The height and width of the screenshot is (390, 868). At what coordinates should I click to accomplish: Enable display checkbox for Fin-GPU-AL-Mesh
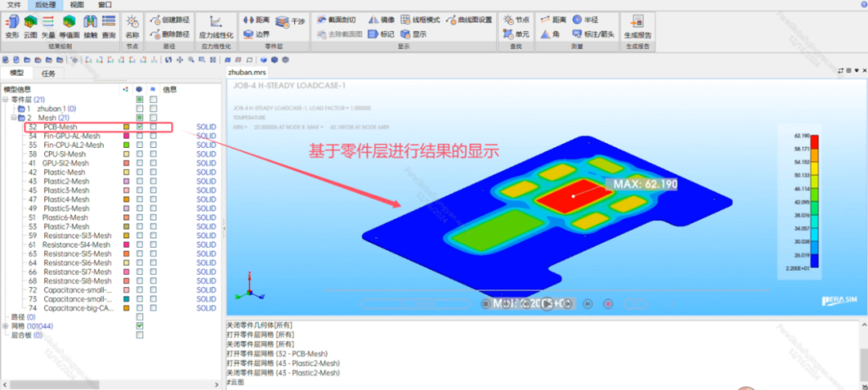coord(140,136)
